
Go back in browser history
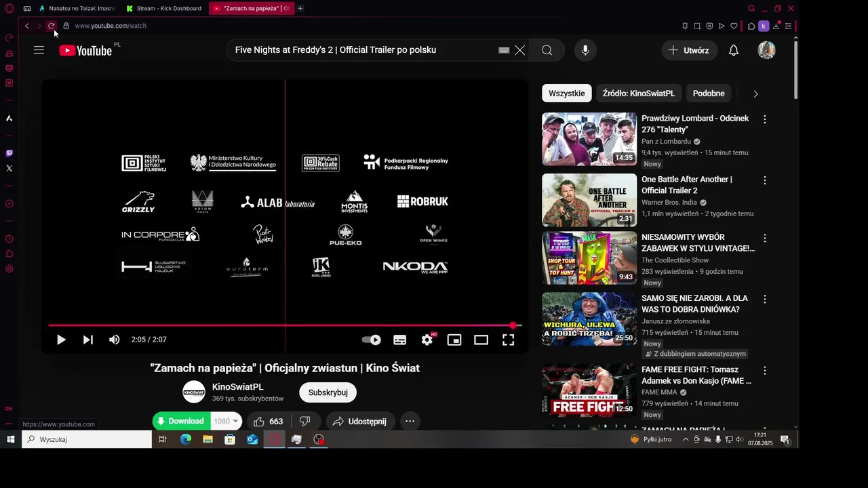[27, 26]
